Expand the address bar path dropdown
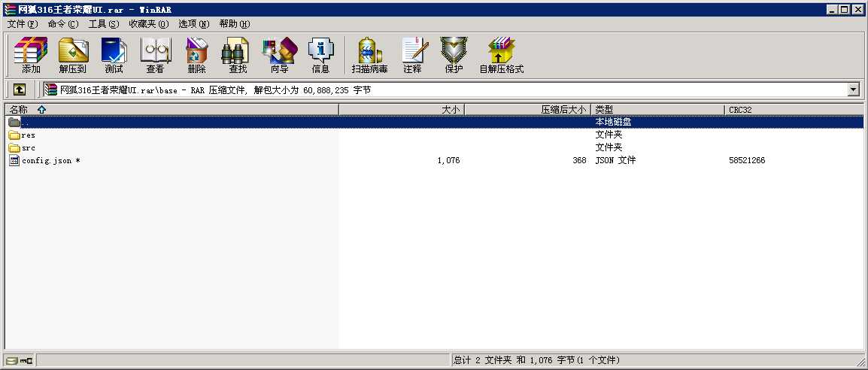The width and height of the screenshot is (868, 370). pos(854,89)
